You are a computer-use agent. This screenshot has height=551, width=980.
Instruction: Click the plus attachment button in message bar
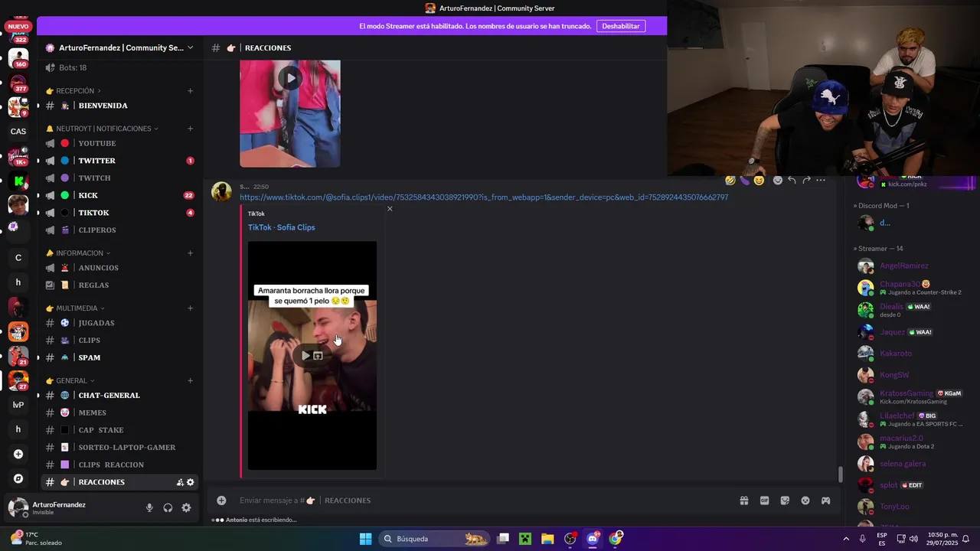pos(221,500)
